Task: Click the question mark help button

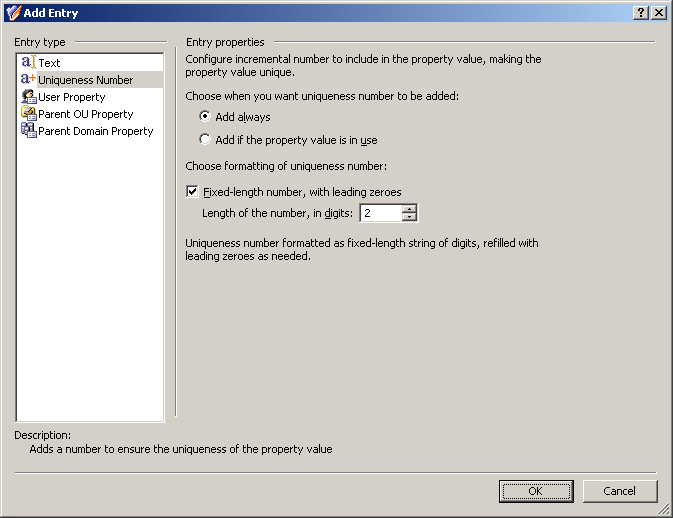Action: click(x=640, y=13)
